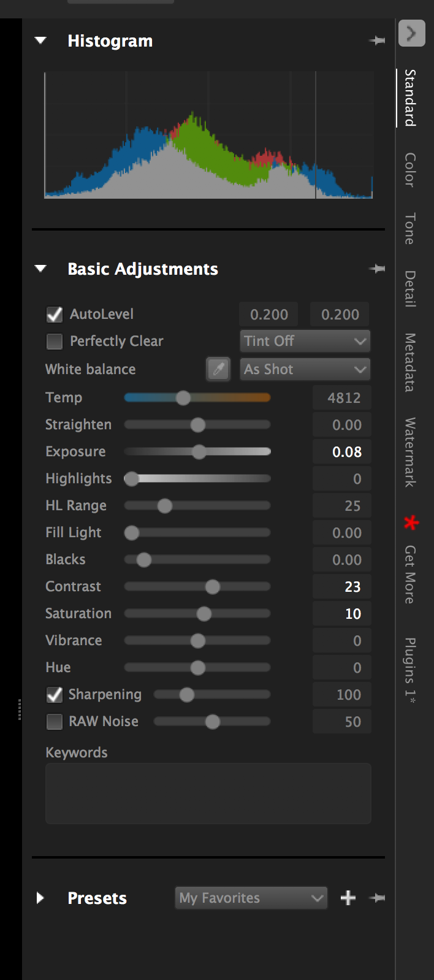Open the As Shot white balance dropdown
434x980 pixels.
coord(305,369)
